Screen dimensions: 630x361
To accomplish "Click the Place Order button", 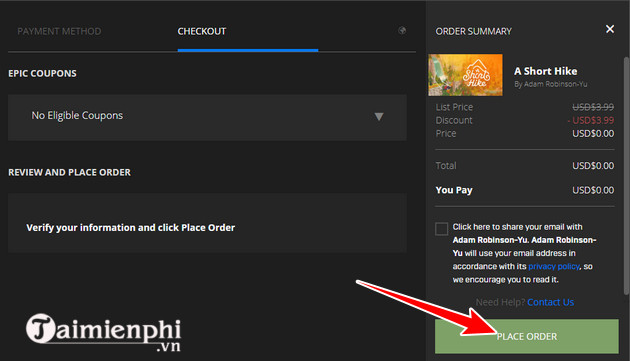I will (526, 336).
